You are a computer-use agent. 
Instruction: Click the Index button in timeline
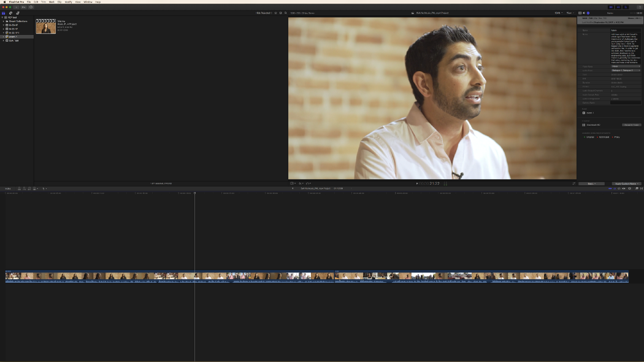pos(8,188)
